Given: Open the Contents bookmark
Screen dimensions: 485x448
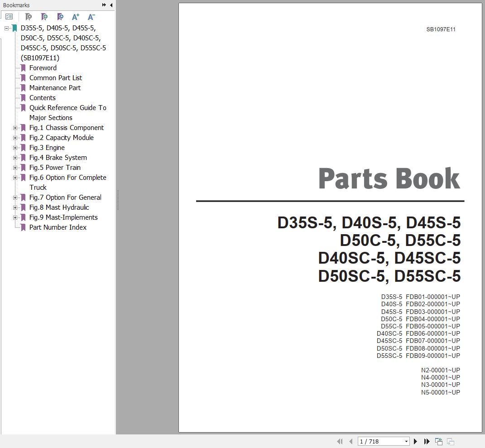Looking at the screenshot, I should pyautogui.click(x=43, y=98).
